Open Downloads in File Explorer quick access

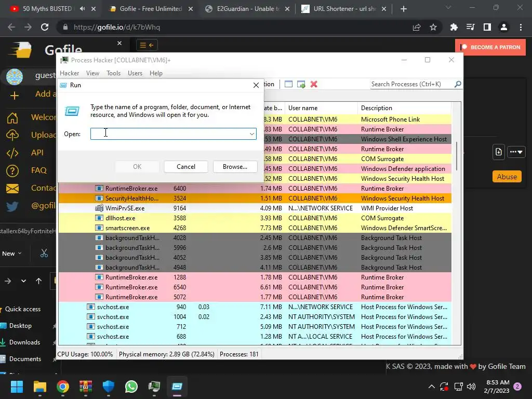[x=24, y=342]
